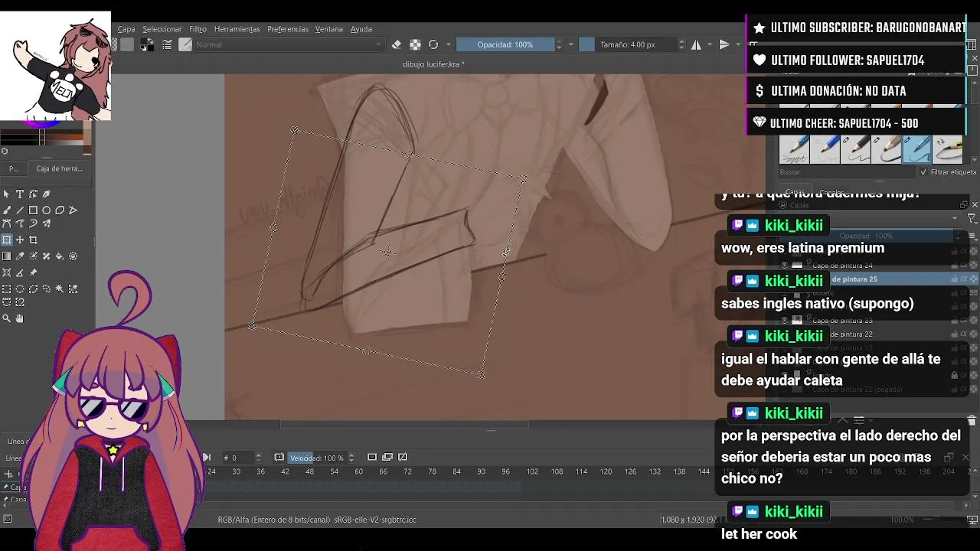The width and height of the screenshot is (980, 551).
Task: Select the rectangle shape tool
Action: pyautogui.click(x=33, y=210)
